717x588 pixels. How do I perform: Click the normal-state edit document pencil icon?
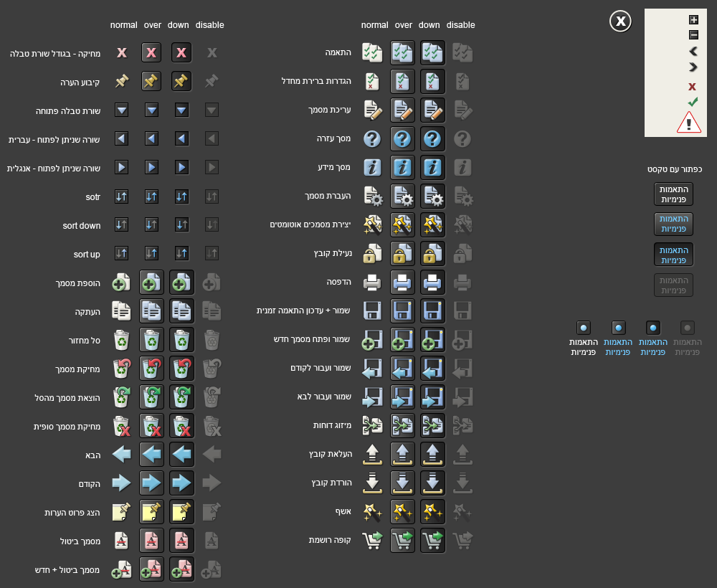click(x=373, y=110)
